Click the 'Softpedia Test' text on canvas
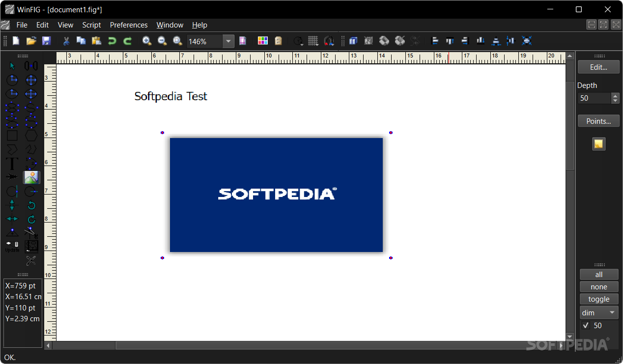 tap(171, 96)
